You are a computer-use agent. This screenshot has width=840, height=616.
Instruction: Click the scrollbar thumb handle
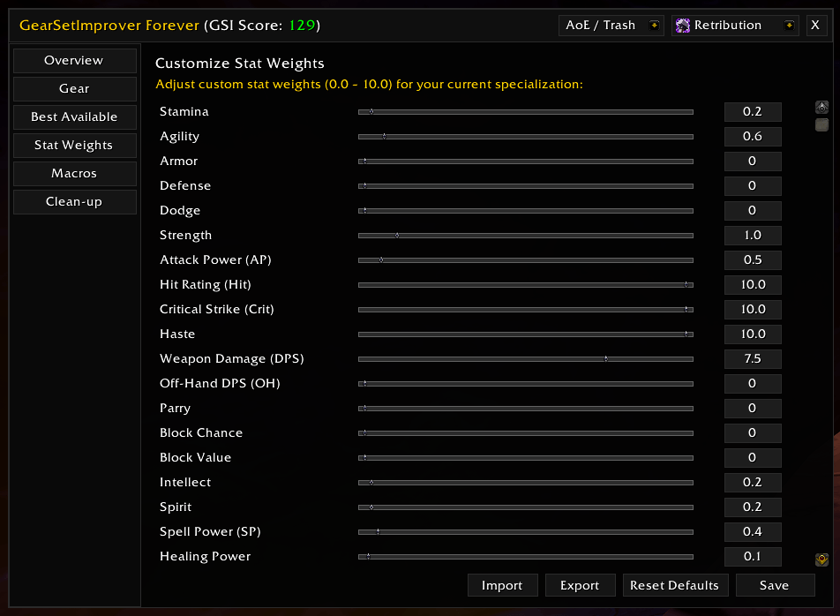click(821, 124)
